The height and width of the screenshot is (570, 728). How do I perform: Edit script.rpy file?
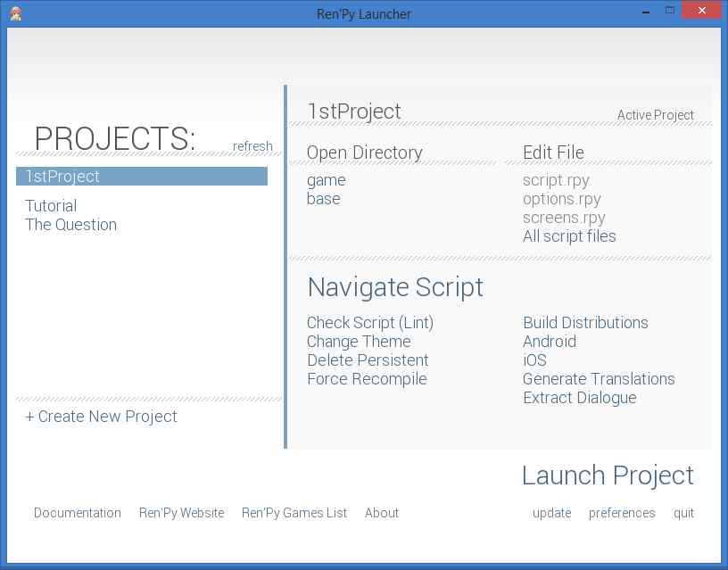(x=556, y=180)
